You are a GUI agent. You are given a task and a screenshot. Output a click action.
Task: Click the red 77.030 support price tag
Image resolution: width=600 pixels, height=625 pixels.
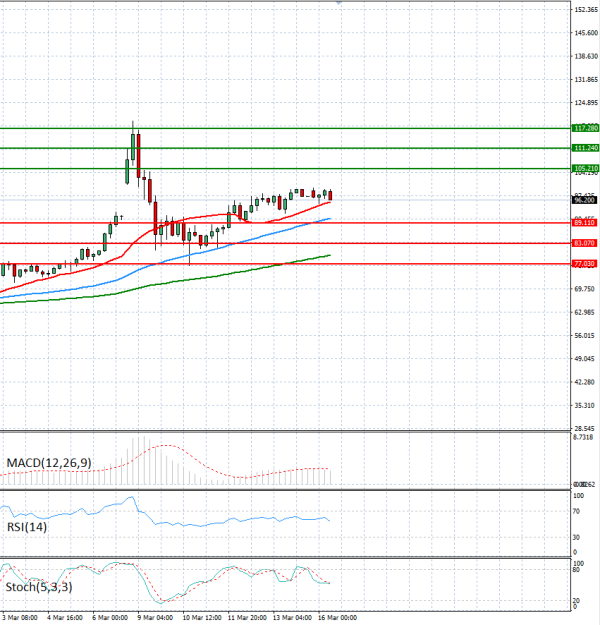(x=585, y=263)
